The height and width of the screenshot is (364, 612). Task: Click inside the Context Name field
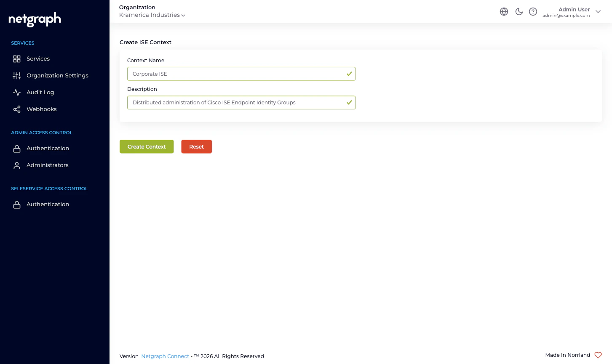tap(241, 74)
